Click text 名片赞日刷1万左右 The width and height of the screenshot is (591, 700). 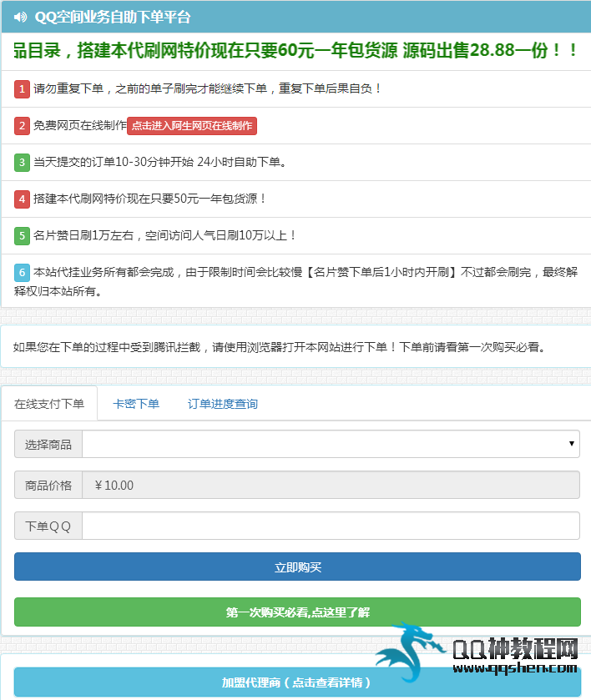tap(83, 234)
